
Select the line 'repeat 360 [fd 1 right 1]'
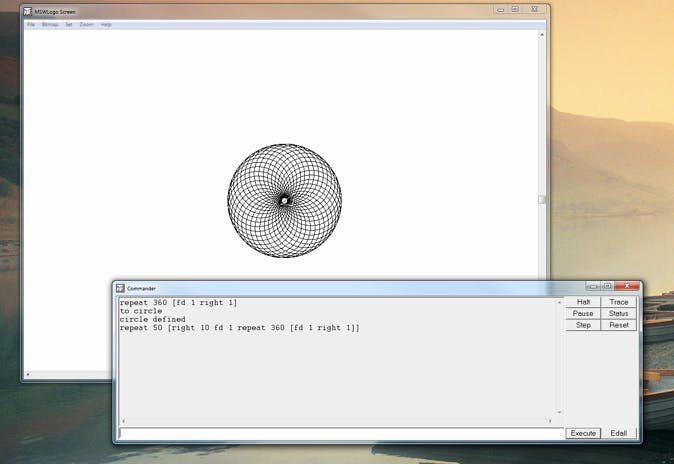point(178,303)
